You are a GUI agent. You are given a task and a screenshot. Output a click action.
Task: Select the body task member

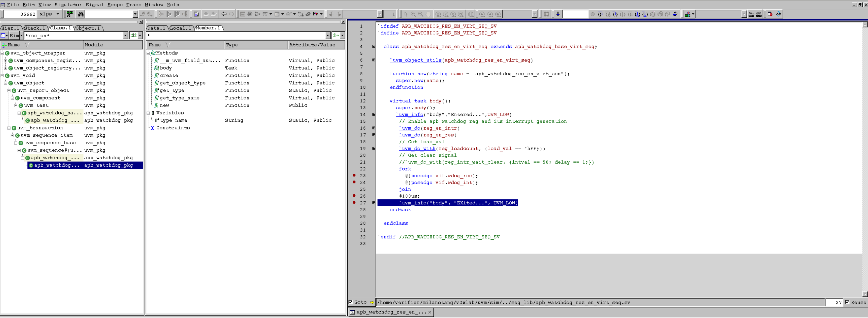(x=166, y=68)
